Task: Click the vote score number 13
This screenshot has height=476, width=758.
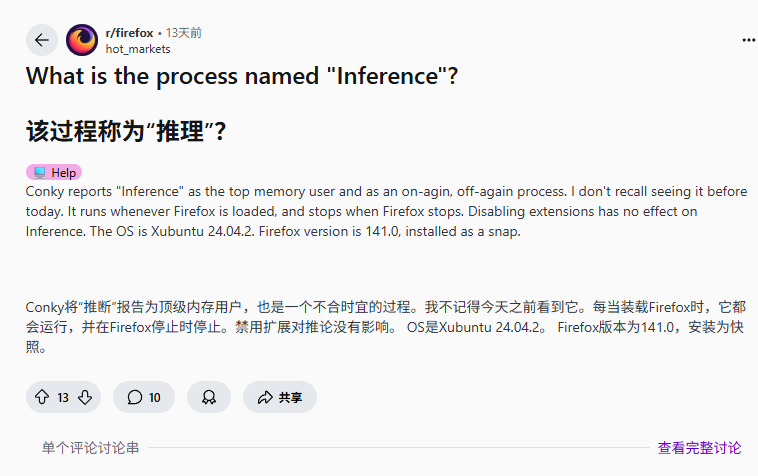Action: click(x=63, y=397)
